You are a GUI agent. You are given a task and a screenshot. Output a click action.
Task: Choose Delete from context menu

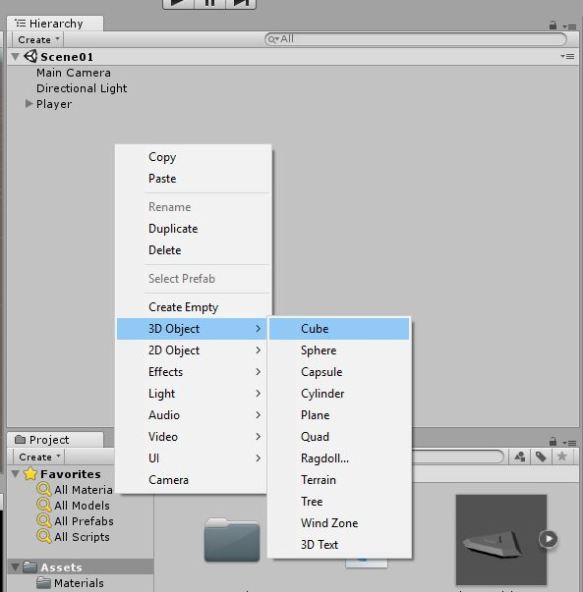coord(193,250)
